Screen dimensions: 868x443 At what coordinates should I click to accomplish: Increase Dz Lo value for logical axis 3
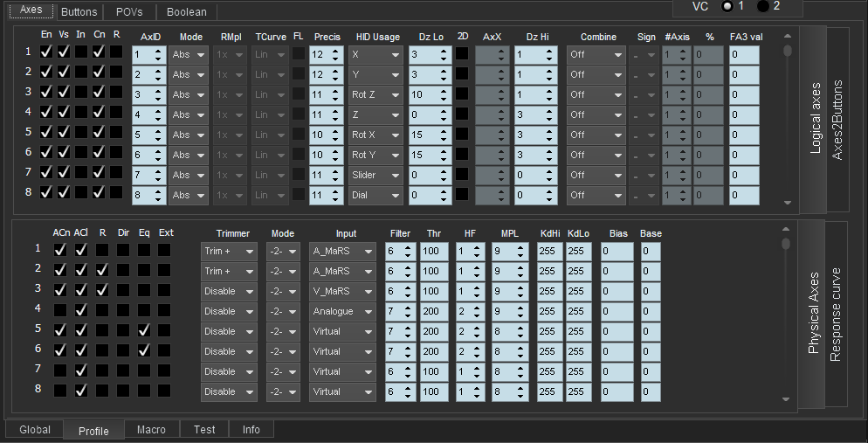click(444, 91)
